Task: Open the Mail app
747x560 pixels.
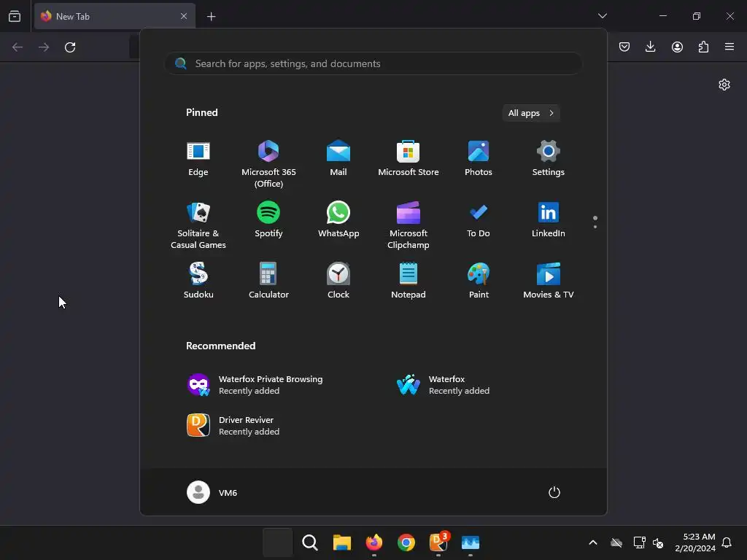Action: (338, 159)
